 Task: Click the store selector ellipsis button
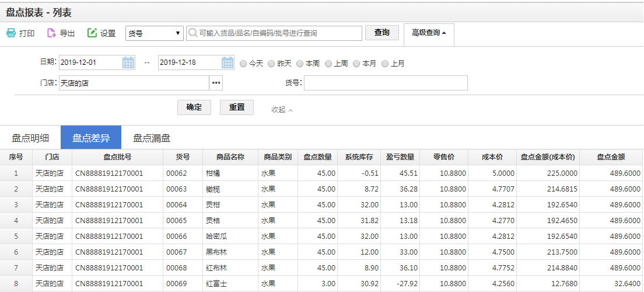tap(216, 83)
